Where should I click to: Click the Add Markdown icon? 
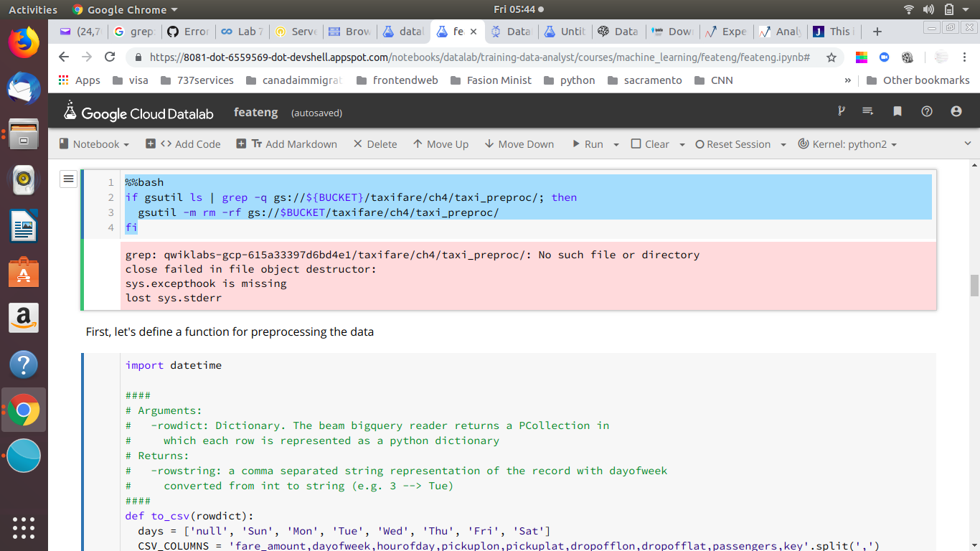pyautogui.click(x=242, y=143)
